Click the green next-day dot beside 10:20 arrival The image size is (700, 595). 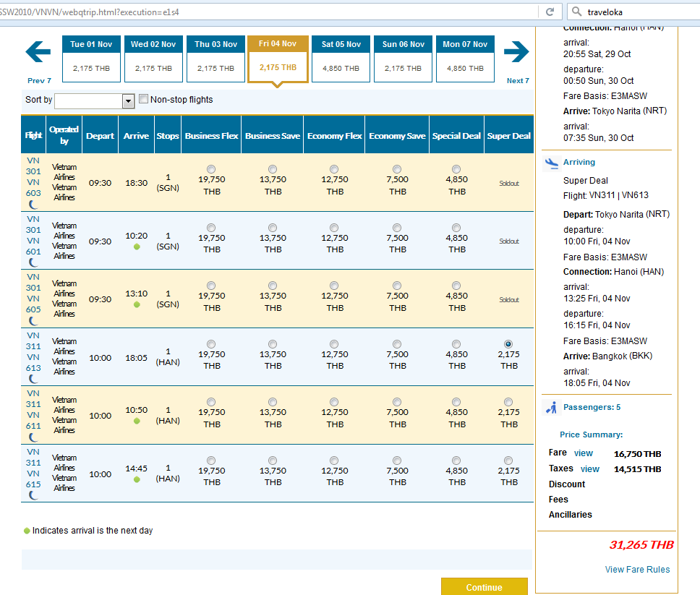137,247
